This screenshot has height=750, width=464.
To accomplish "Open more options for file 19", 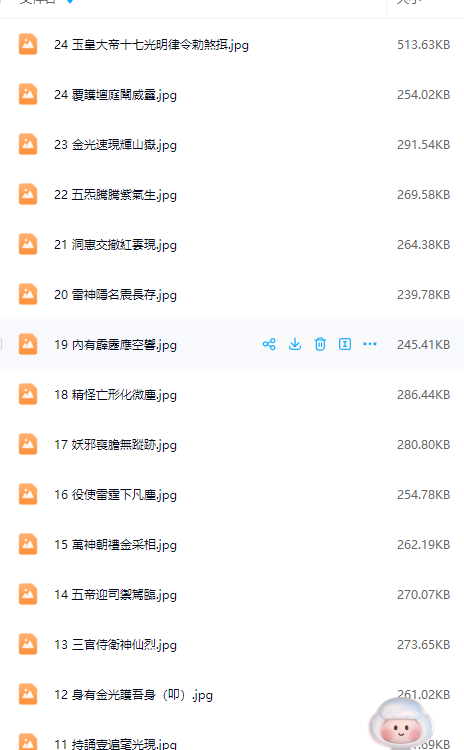I will [x=370, y=344].
